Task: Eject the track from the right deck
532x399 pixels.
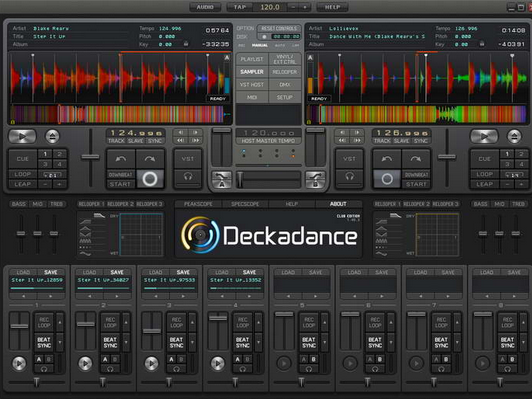Action: tap(514, 136)
